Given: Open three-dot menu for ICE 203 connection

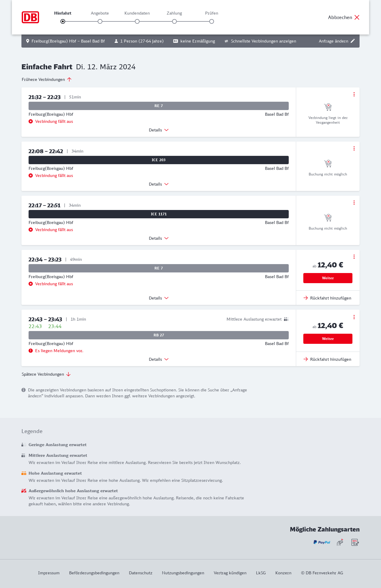Looking at the screenshot, I should tap(354, 148).
